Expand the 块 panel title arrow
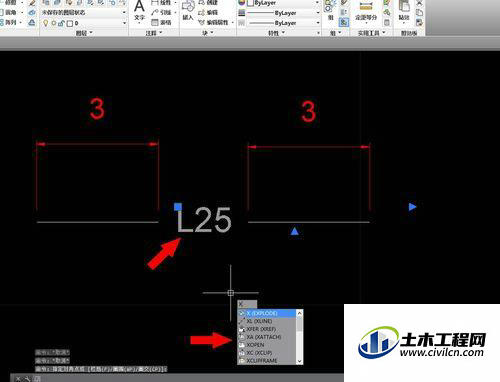Viewport: 500px width, 382px height. 212,33
